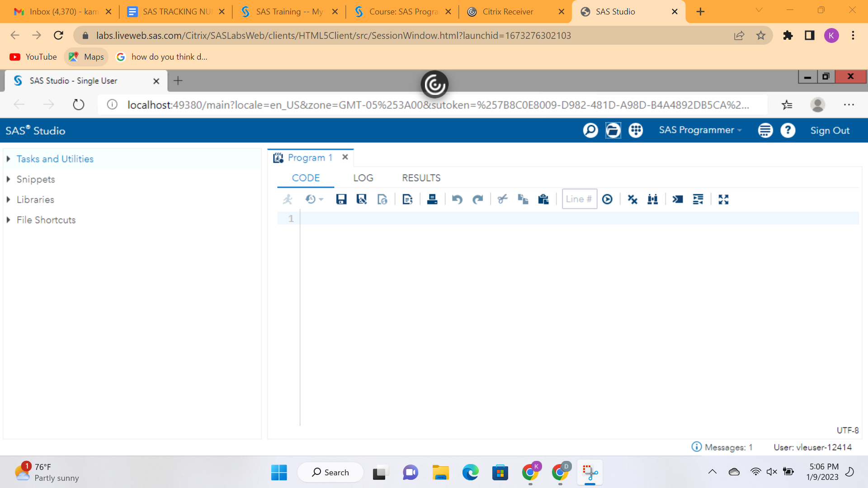Click the Clear all code icon
This screenshot has height=488, width=868.
(x=632, y=199)
